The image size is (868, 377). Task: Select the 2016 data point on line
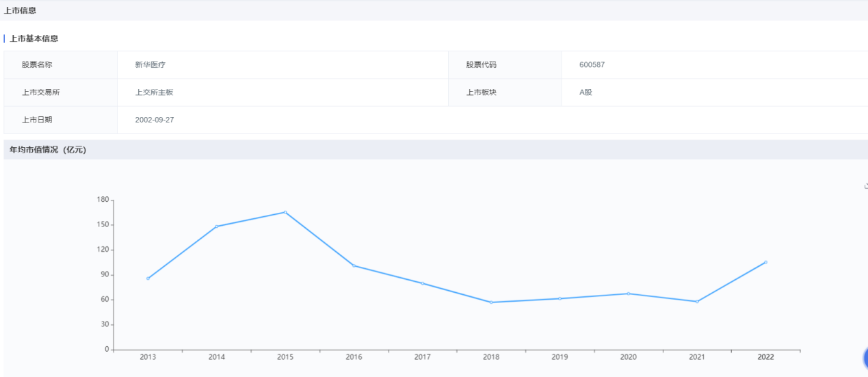[x=354, y=265]
